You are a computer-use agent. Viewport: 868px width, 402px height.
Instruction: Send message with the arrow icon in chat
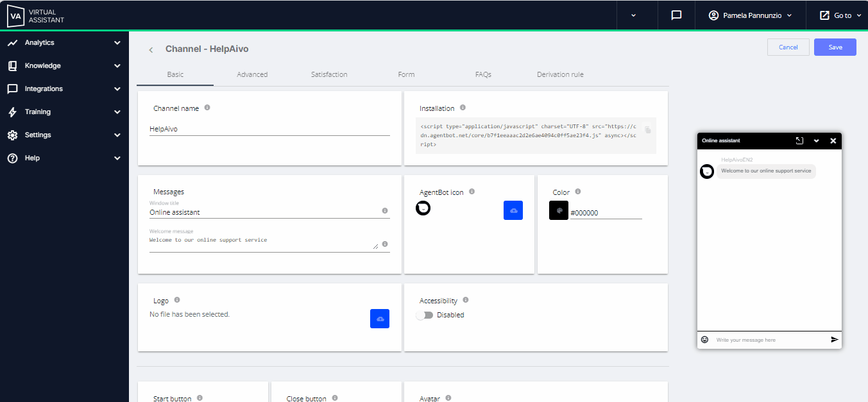click(835, 339)
